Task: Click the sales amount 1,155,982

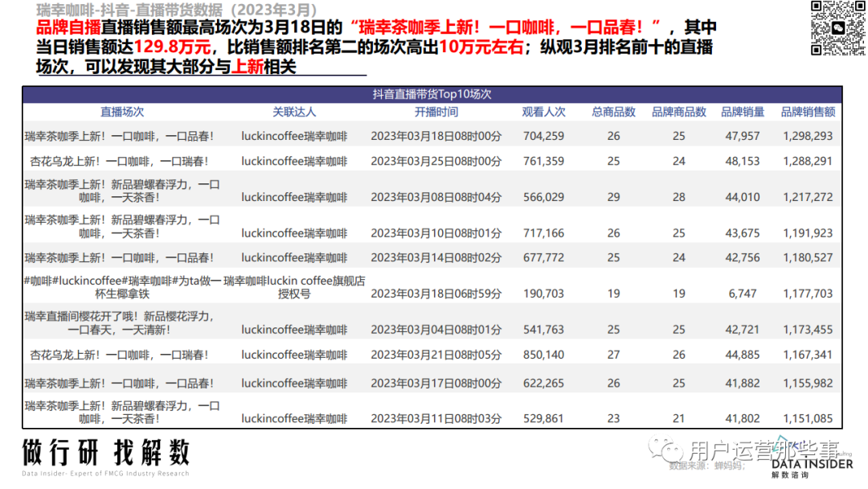Action: 808,383
